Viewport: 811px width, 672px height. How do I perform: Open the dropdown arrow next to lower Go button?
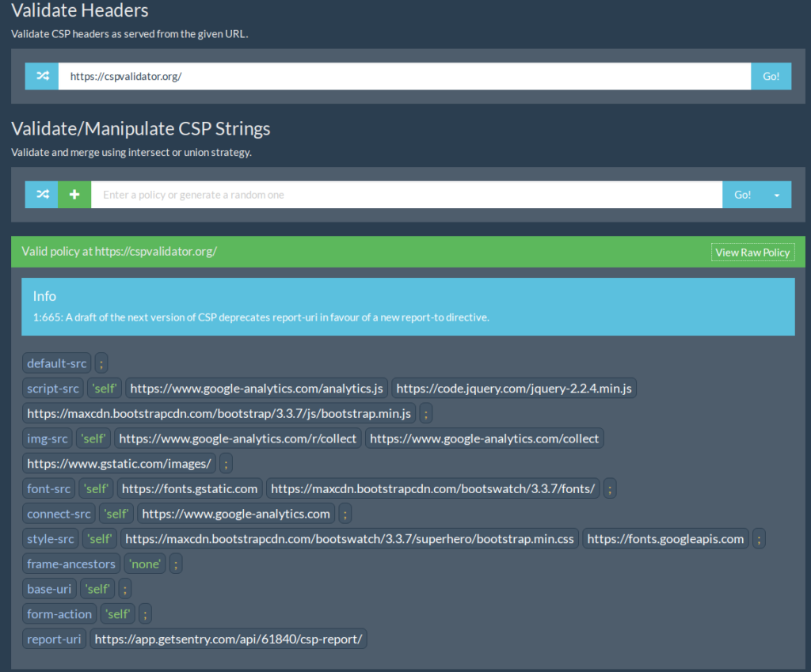point(779,194)
